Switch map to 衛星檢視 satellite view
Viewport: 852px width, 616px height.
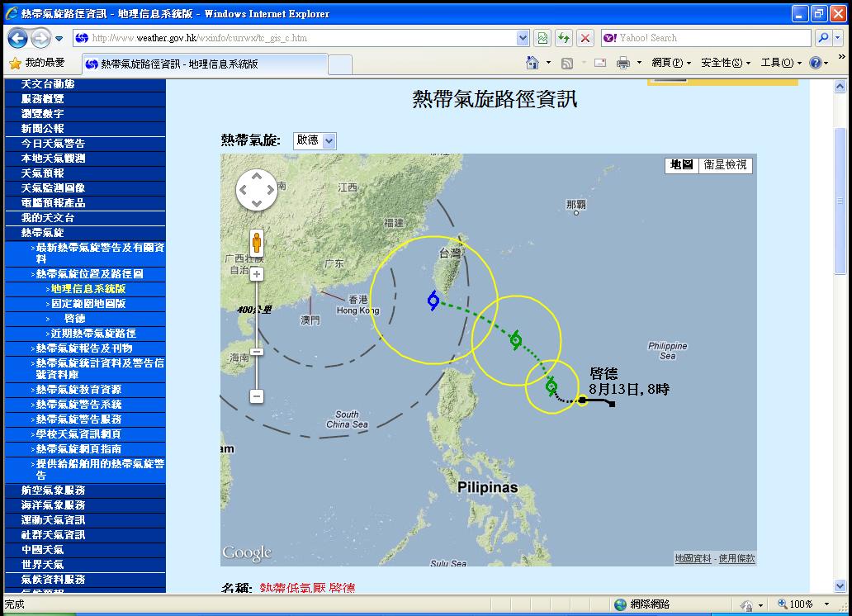click(725, 165)
